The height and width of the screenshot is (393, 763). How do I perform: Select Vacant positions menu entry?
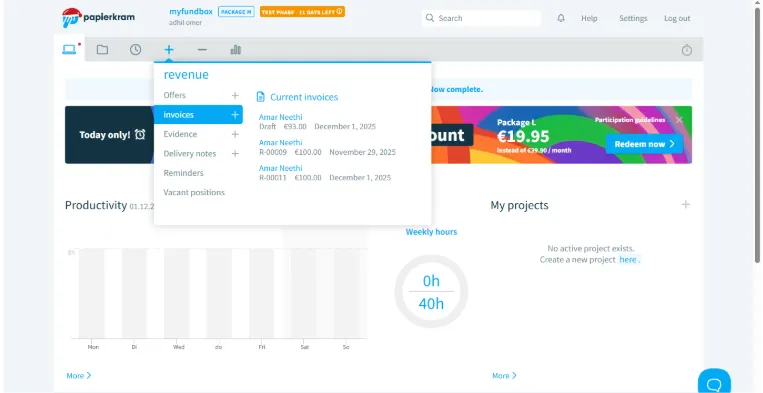pyautogui.click(x=194, y=192)
